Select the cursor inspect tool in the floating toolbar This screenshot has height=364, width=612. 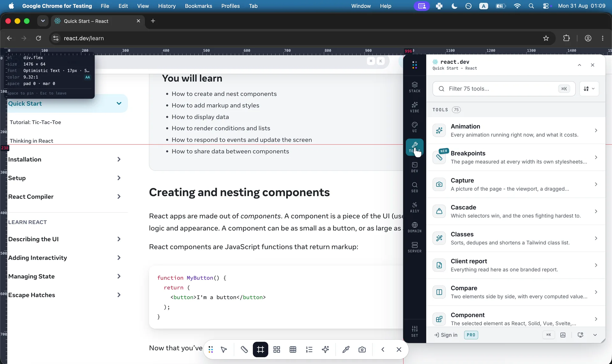pyautogui.click(x=224, y=350)
